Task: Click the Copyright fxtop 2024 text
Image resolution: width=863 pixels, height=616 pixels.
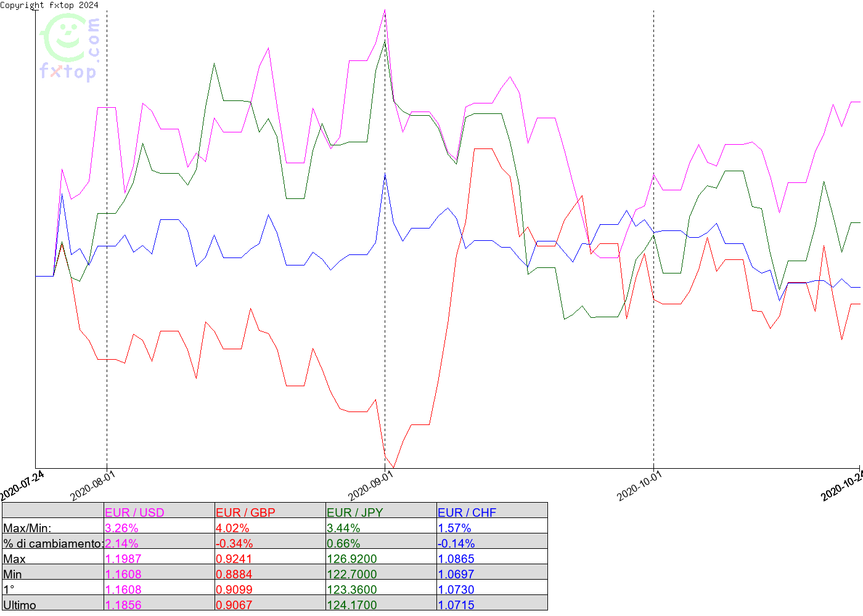Action: coord(49,5)
